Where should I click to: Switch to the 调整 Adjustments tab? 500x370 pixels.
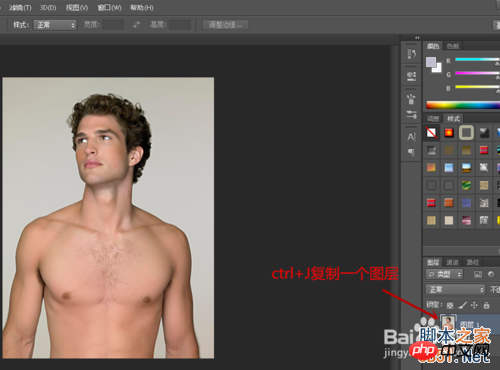click(433, 119)
